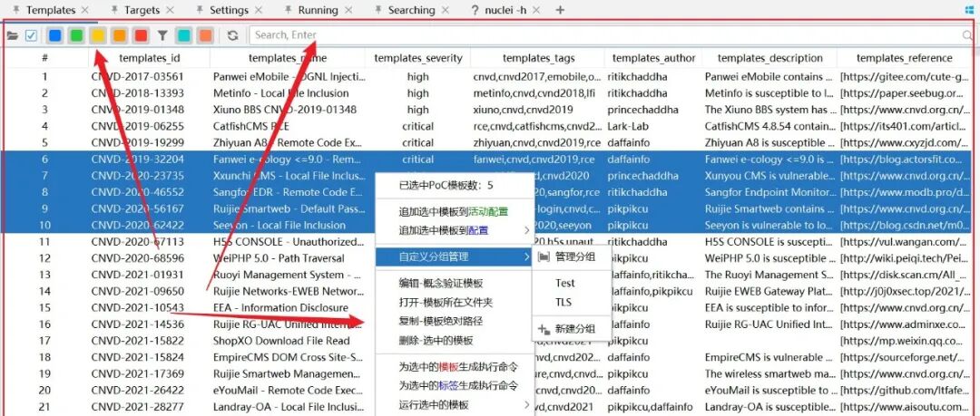Expand 追加选中模板到配置 submenu
The width and height of the screenshot is (980, 416).
click(x=455, y=230)
